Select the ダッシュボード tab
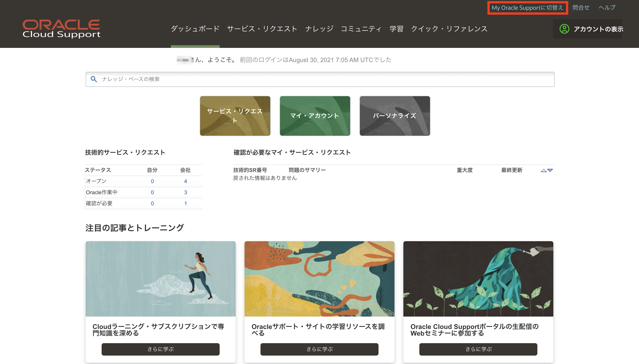Viewport: 639px width, 364px height. click(195, 29)
